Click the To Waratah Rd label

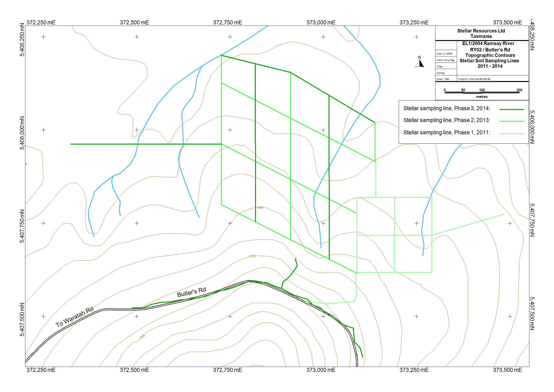[74, 317]
